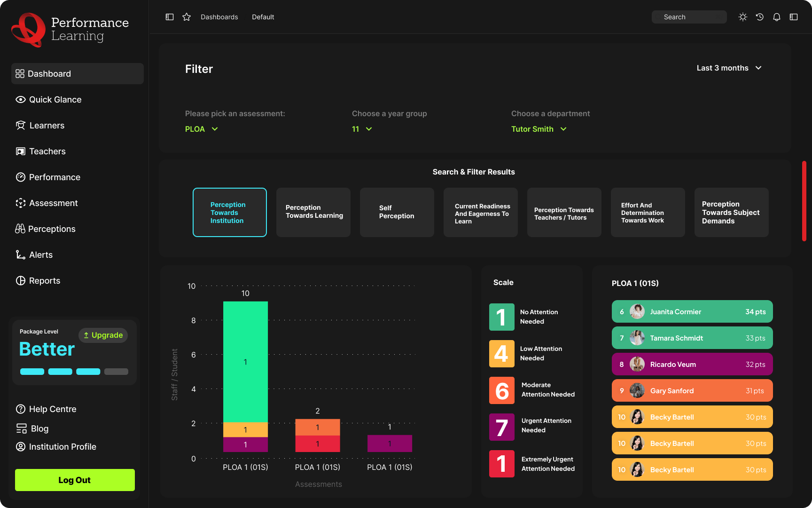Open notifications bell
This screenshot has height=508, width=812.
pyautogui.click(x=777, y=17)
